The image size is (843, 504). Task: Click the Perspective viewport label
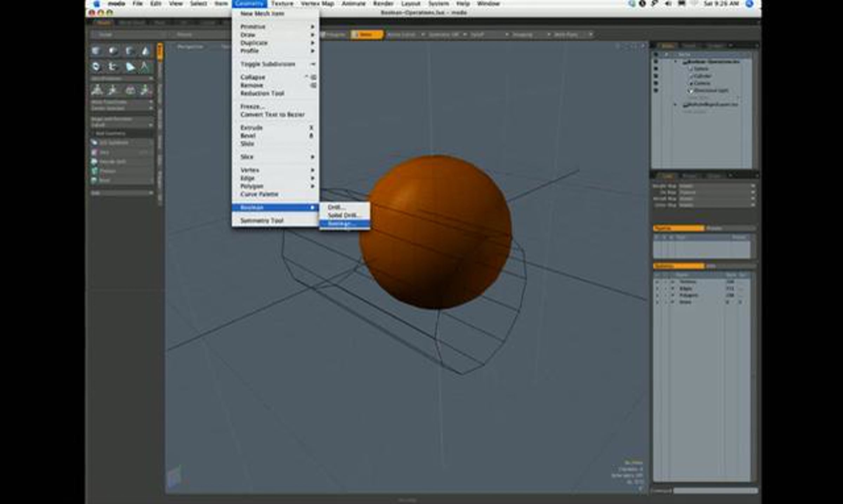pos(190,47)
